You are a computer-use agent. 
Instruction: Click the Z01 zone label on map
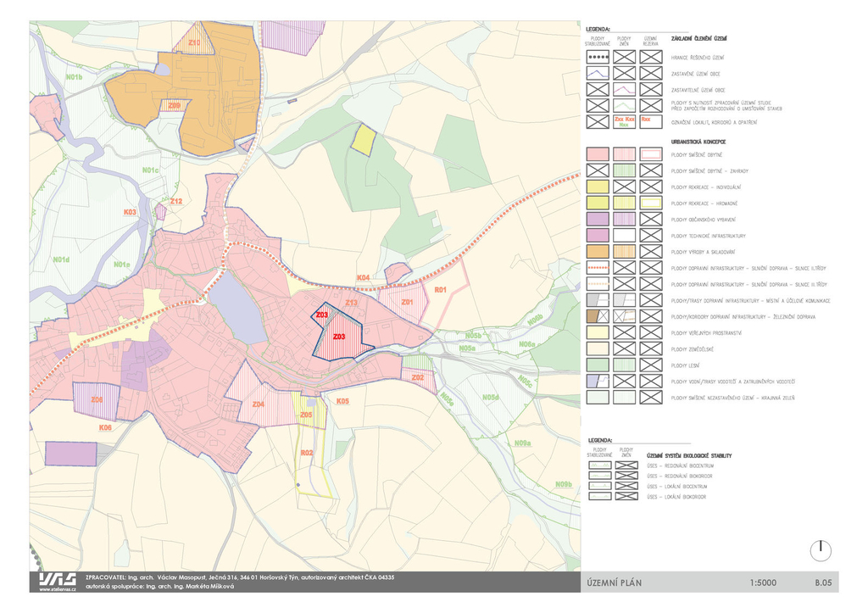pyautogui.click(x=407, y=302)
